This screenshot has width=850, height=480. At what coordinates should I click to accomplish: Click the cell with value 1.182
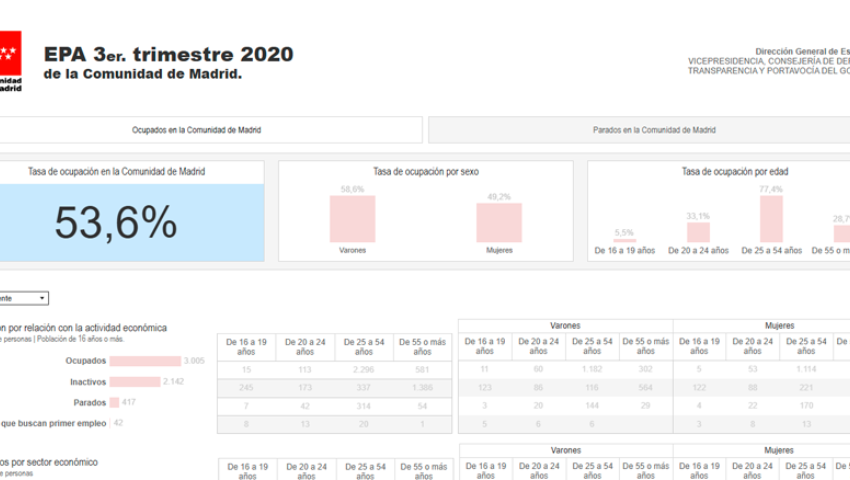click(x=592, y=369)
